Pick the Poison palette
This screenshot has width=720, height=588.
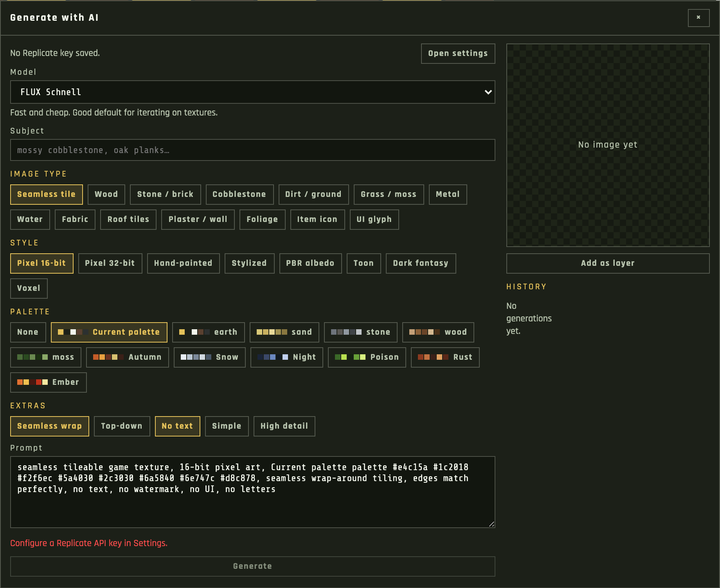pos(367,357)
